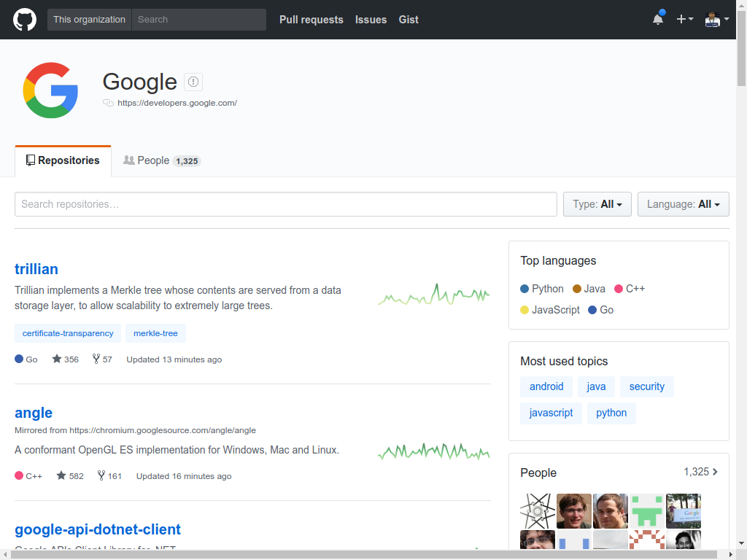
Task: Select the security topic
Action: click(646, 386)
